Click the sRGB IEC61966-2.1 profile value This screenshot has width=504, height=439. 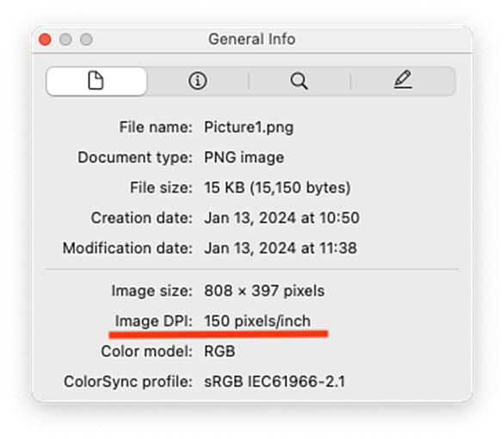coord(274,381)
